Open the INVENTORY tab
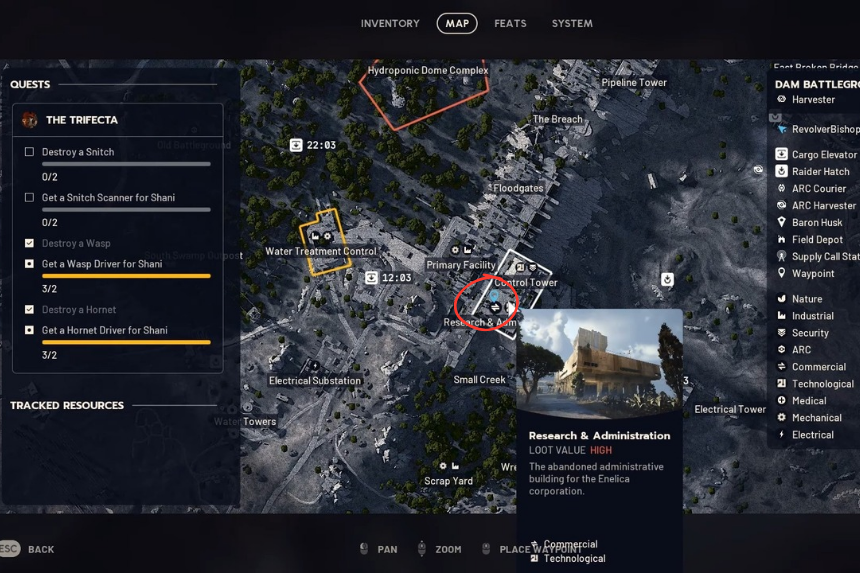860x573 pixels. [390, 24]
